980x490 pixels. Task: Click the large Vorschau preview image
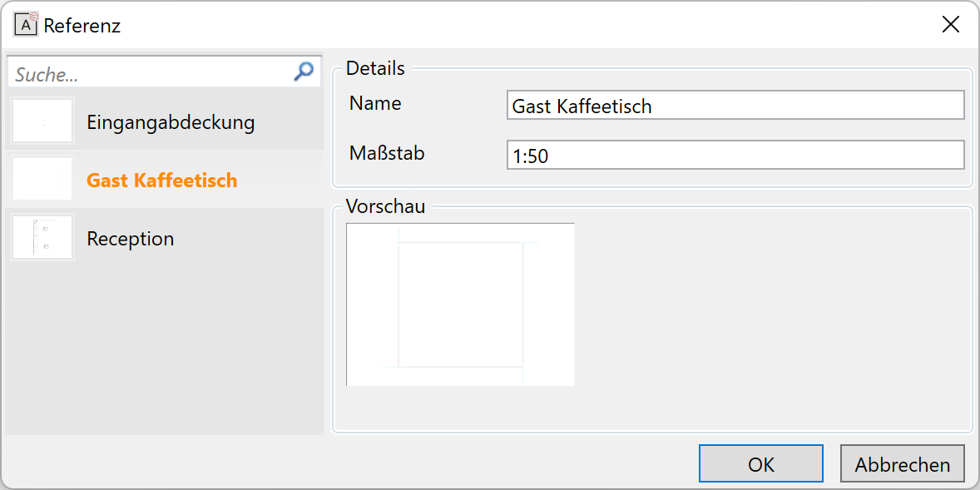point(460,304)
